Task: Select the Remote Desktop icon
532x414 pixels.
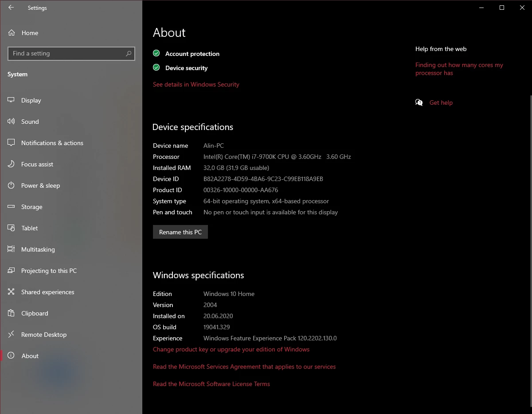Action: tap(12, 335)
